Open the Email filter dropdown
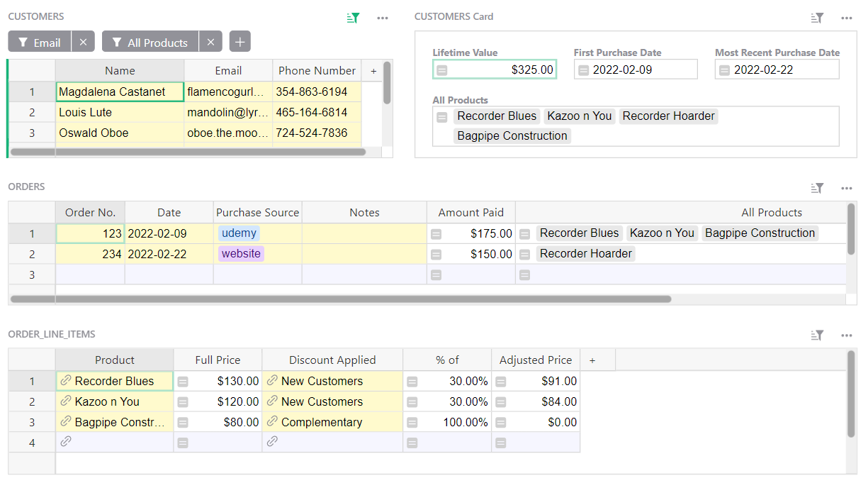The image size is (868, 483). pos(39,41)
